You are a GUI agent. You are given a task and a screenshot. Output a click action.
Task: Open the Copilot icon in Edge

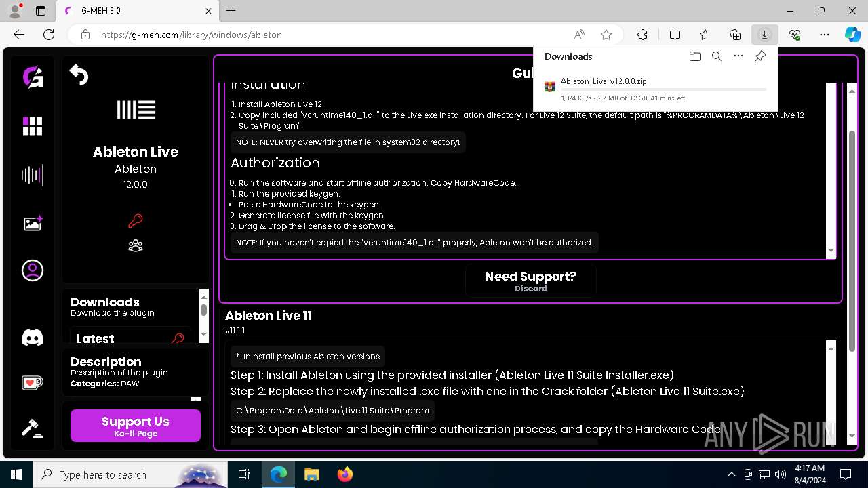pos(852,35)
